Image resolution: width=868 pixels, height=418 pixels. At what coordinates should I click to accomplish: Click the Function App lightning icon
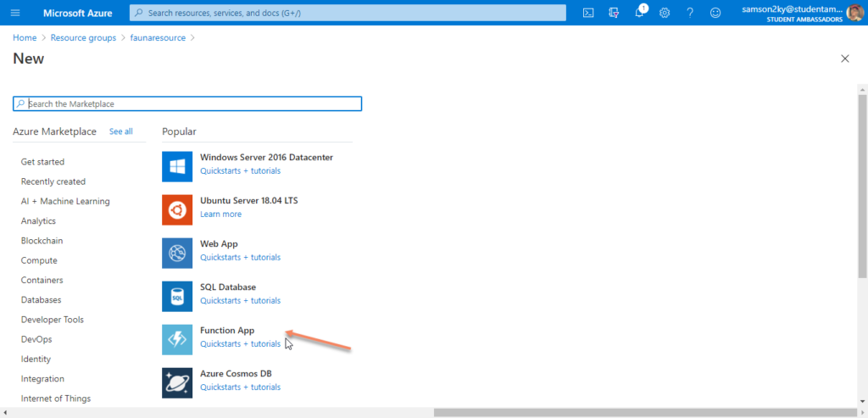pos(177,339)
